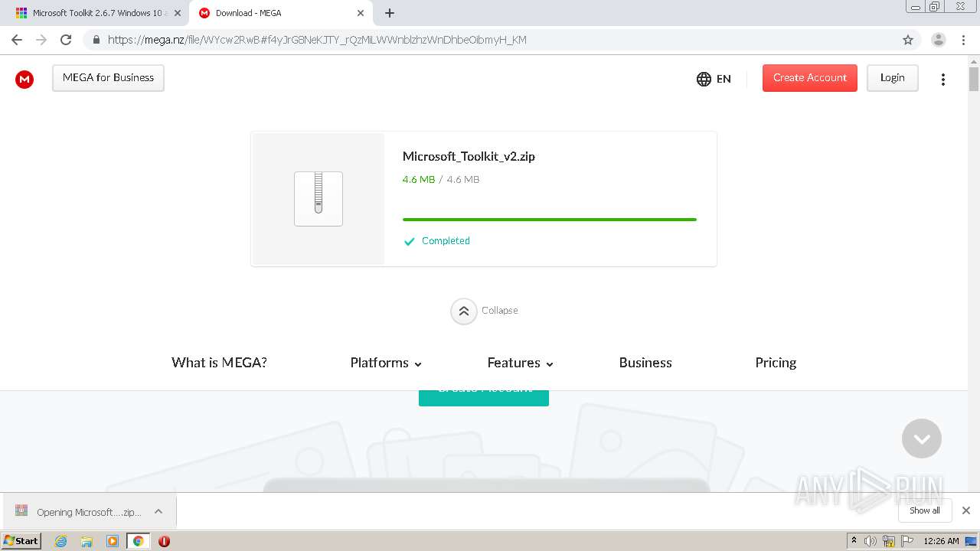Launch Internet Explorer from taskbar

[x=60, y=541]
